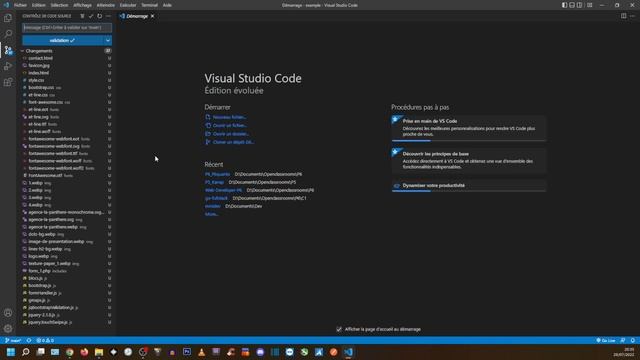The image size is (640, 360).
Task: Click the refresh icon in source control header
Action: coord(100,16)
